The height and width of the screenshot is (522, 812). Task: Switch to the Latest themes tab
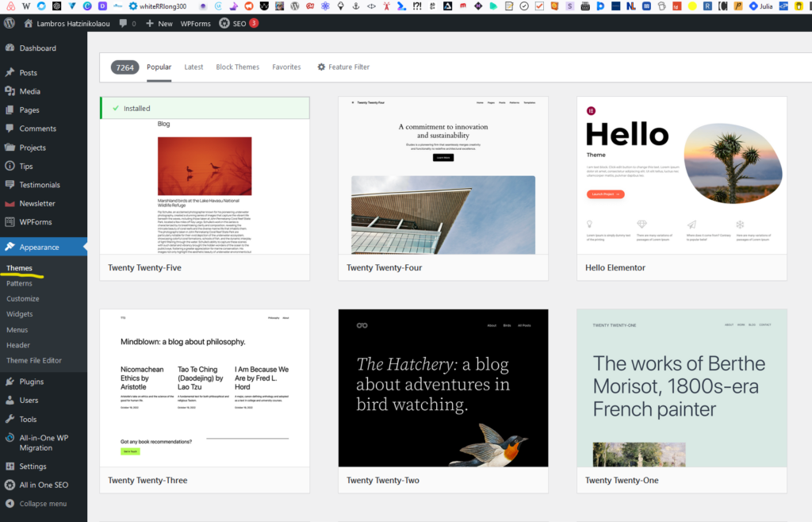193,67
